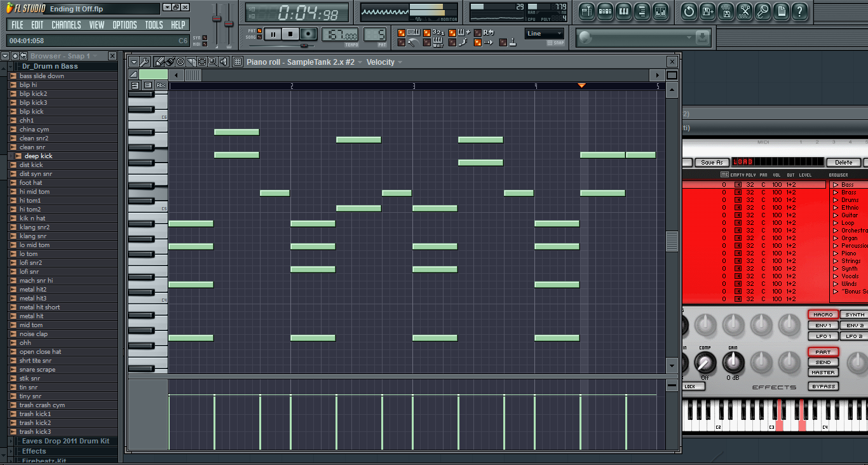Click the help question mark icon
The image size is (868, 465).
pos(800,11)
